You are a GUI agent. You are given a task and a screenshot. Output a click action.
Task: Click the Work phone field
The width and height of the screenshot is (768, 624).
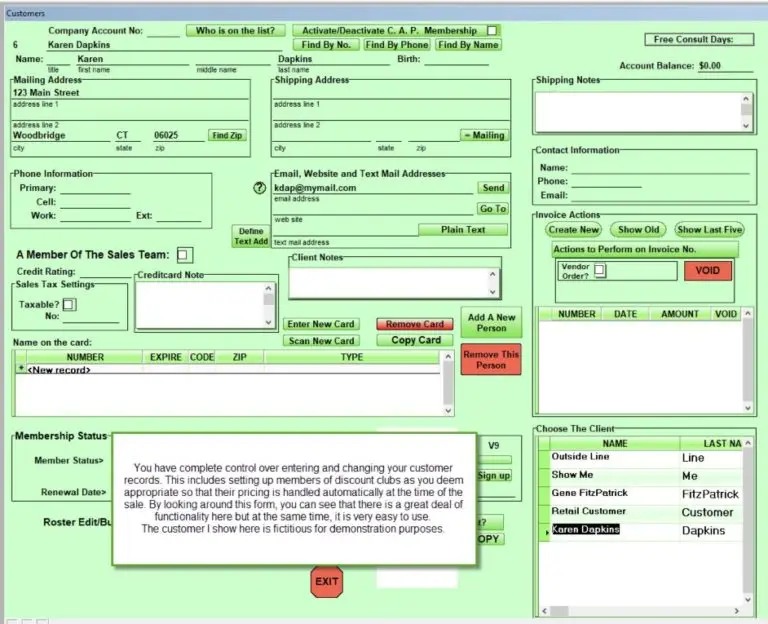pos(95,216)
